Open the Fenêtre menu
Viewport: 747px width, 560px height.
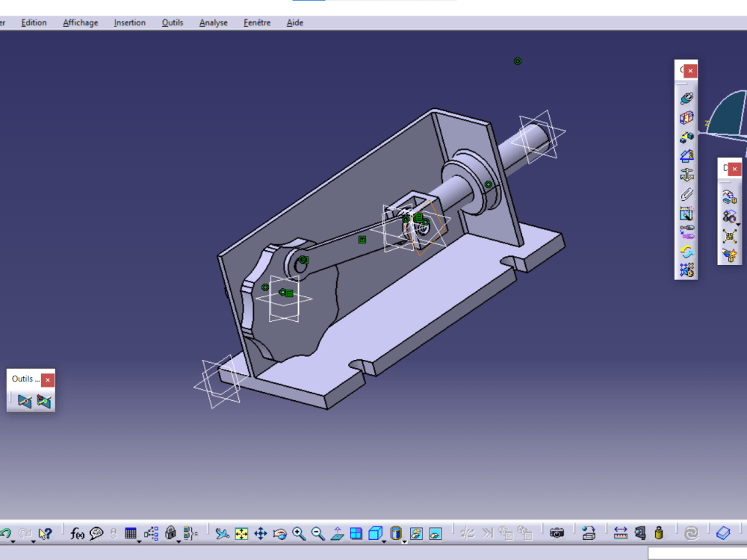pyautogui.click(x=256, y=22)
